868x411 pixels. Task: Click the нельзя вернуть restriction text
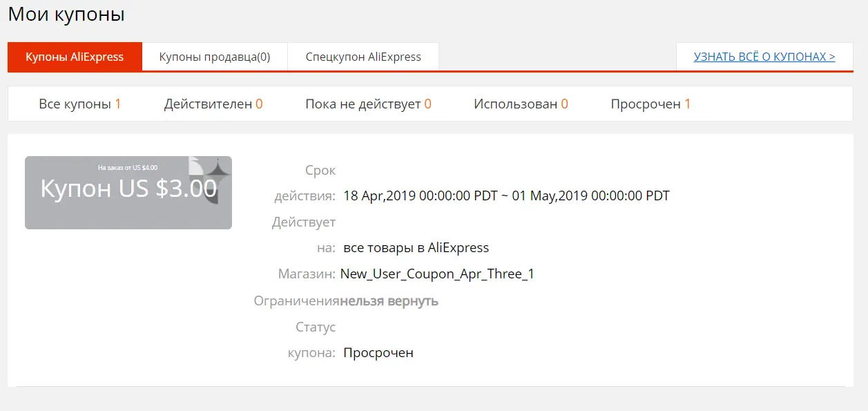(x=389, y=300)
